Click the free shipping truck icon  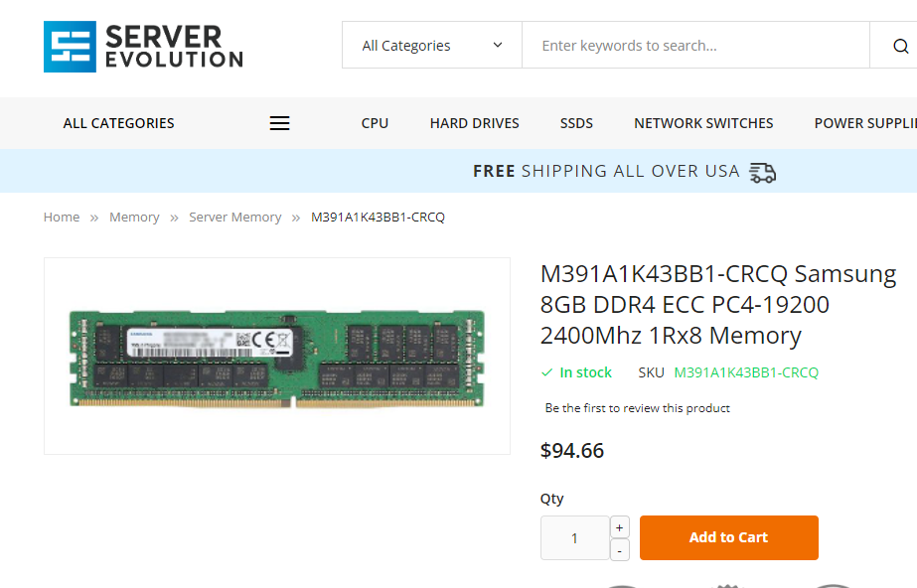click(x=763, y=173)
